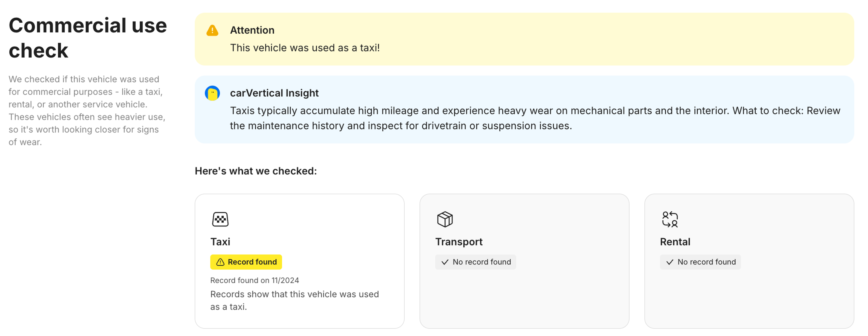Select the Transport card title
This screenshot has width=868, height=336.
click(x=459, y=242)
